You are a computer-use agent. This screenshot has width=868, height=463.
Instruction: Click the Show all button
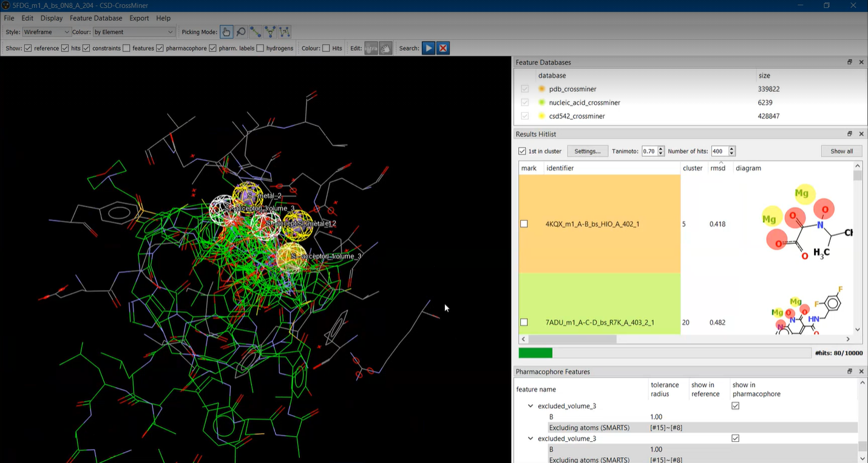pyautogui.click(x=841, y=151)
